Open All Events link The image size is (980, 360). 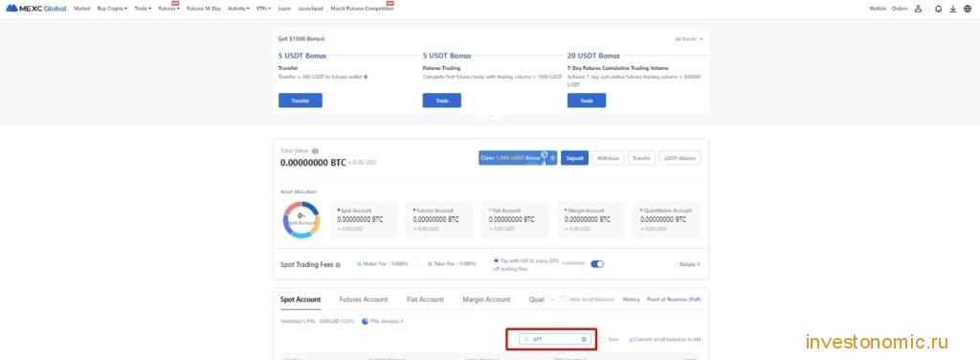(689, 38)
